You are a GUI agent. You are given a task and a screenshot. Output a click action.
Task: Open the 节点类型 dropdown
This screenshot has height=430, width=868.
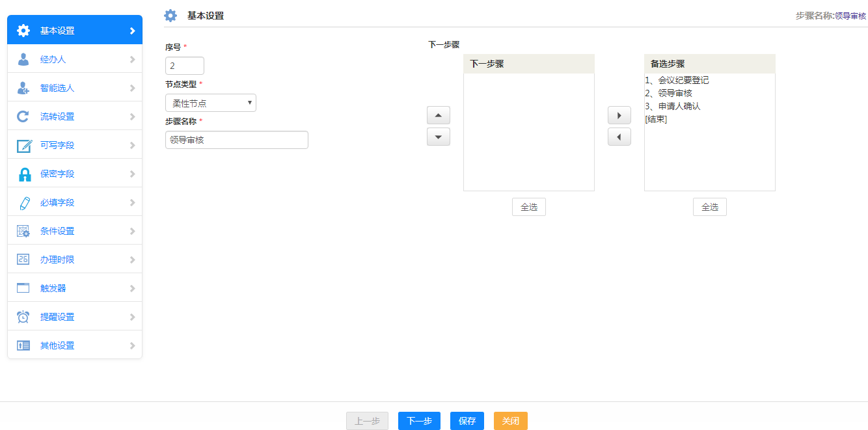210,103
